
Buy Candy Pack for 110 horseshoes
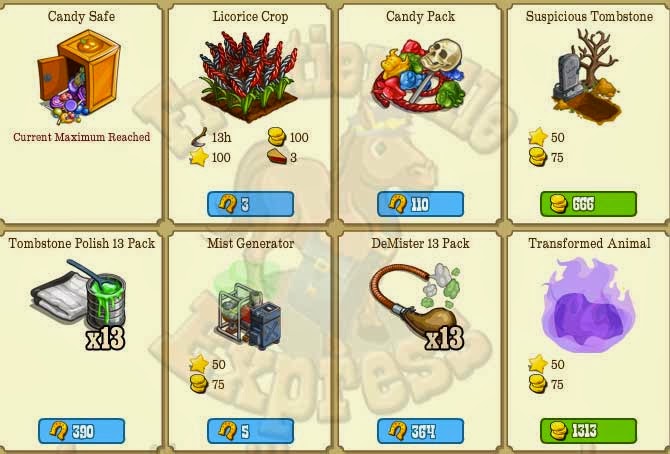[x=420, y=204]
